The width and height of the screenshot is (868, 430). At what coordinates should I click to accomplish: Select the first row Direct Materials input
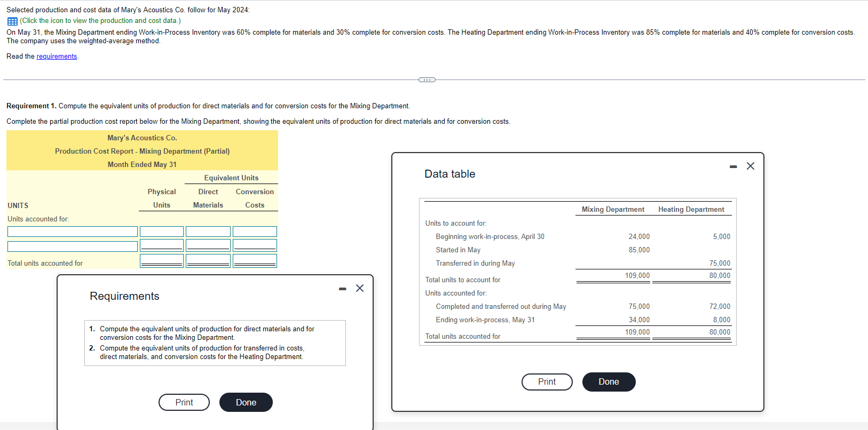coord(208,232)
